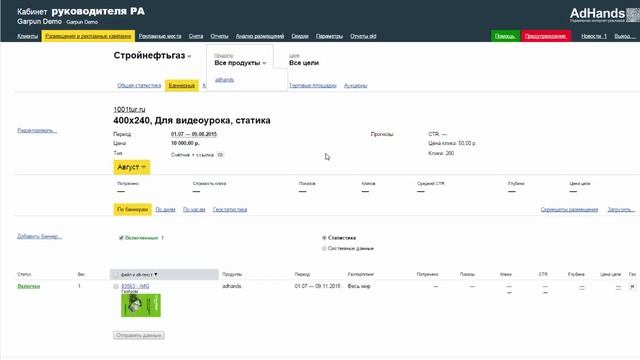This screenshot has height=360, width=640.
Task: Open the Отчеты old menu item
Action: (363, 36)
